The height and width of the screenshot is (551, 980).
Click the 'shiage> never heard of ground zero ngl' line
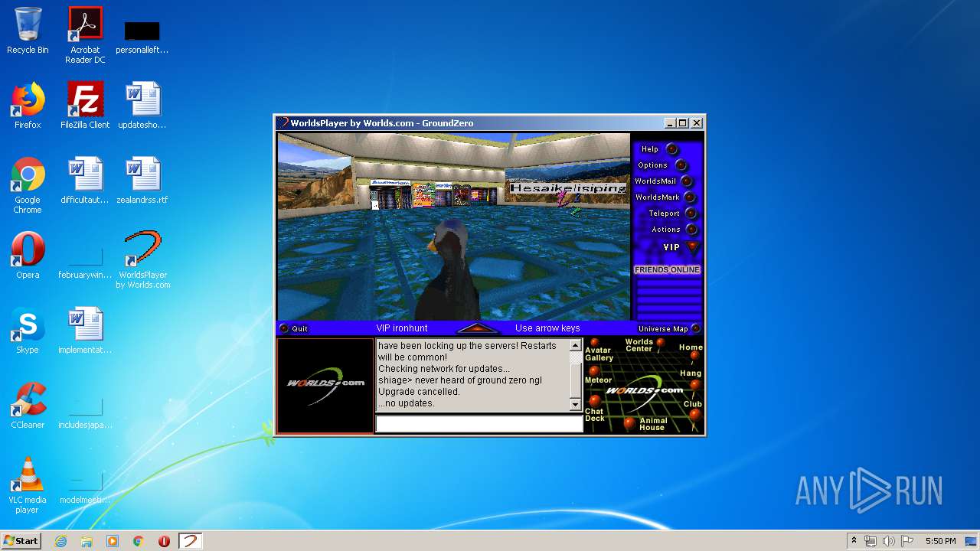click(x=460, y=380)
